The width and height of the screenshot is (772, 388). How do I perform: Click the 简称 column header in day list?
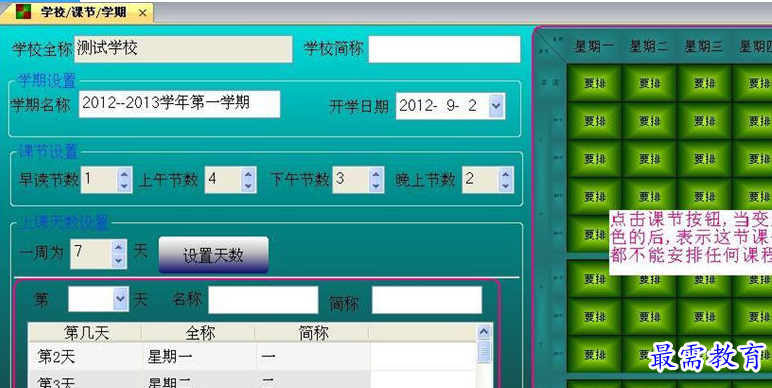coord(313,333)
